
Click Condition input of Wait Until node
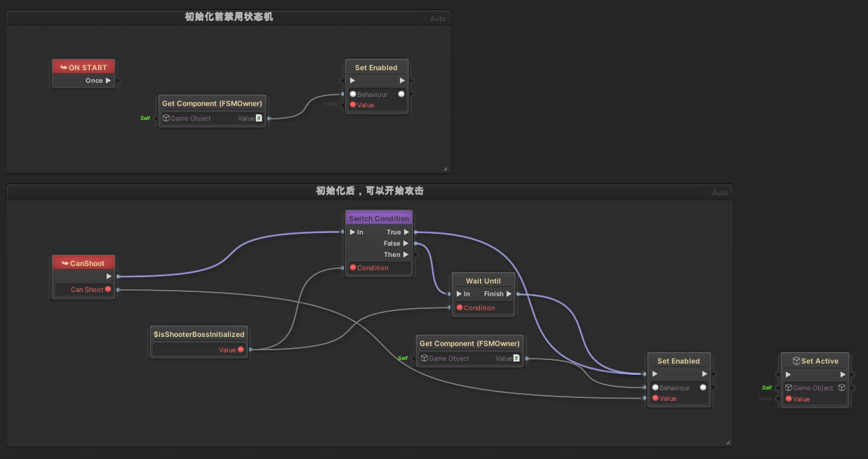(460, 307)
